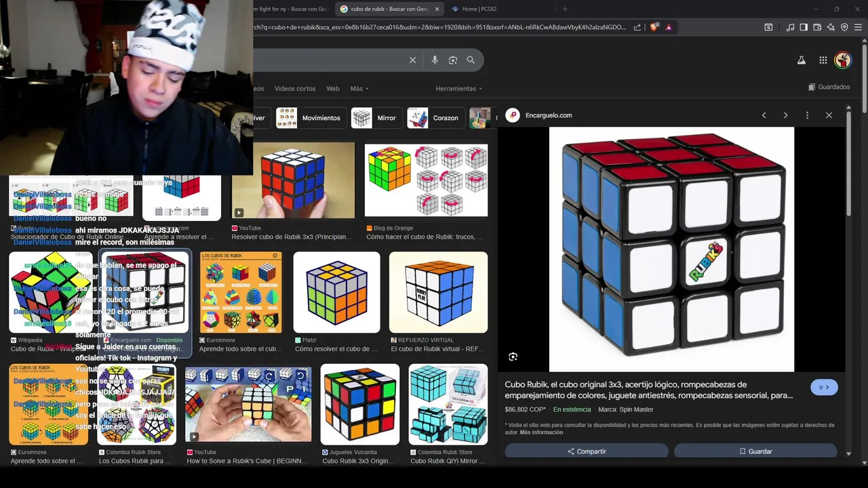
Task: Open the new tab plus button
Action: 565,9
